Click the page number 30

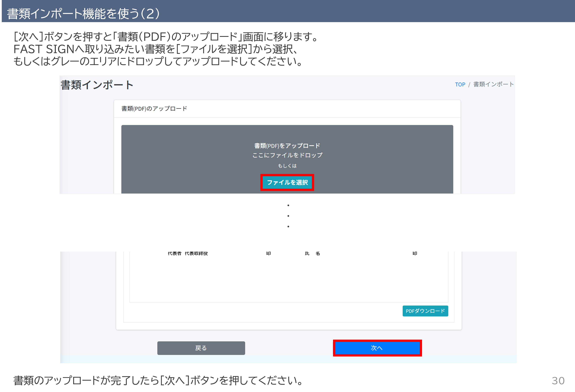[x=558, y=381]
